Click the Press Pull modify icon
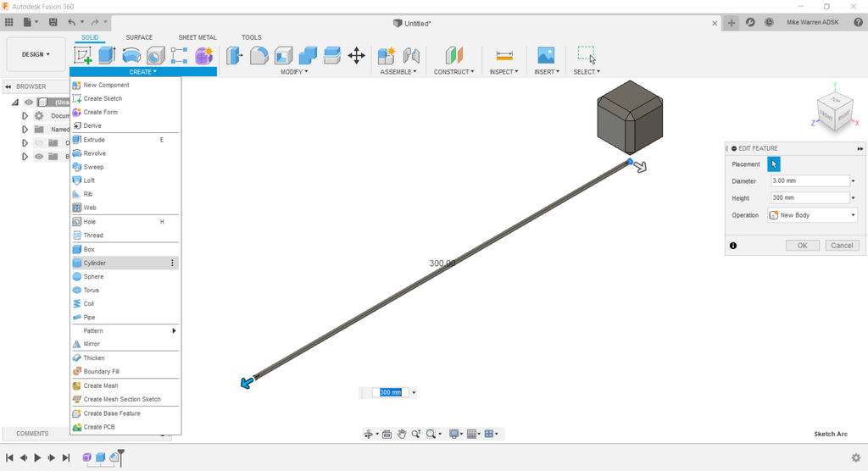Image resolution: width=868 pixels, height=471 pixels. (x=235, y=55)
